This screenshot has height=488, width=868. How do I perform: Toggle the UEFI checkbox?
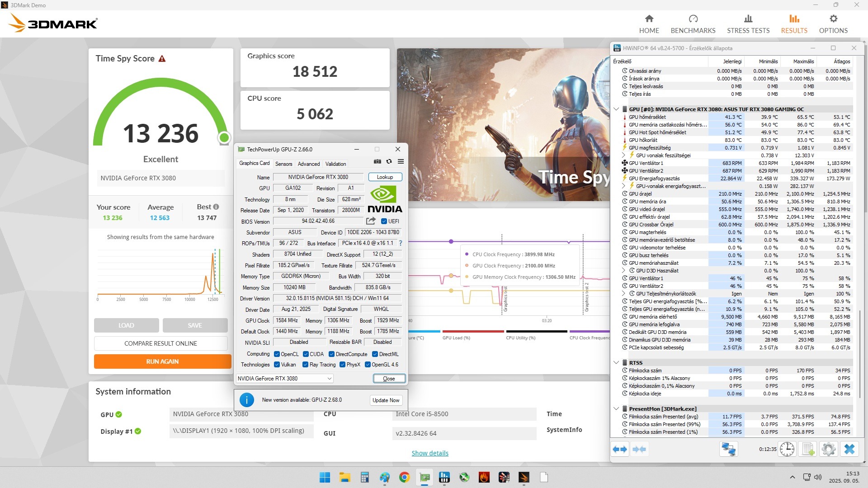click(384, 221)
